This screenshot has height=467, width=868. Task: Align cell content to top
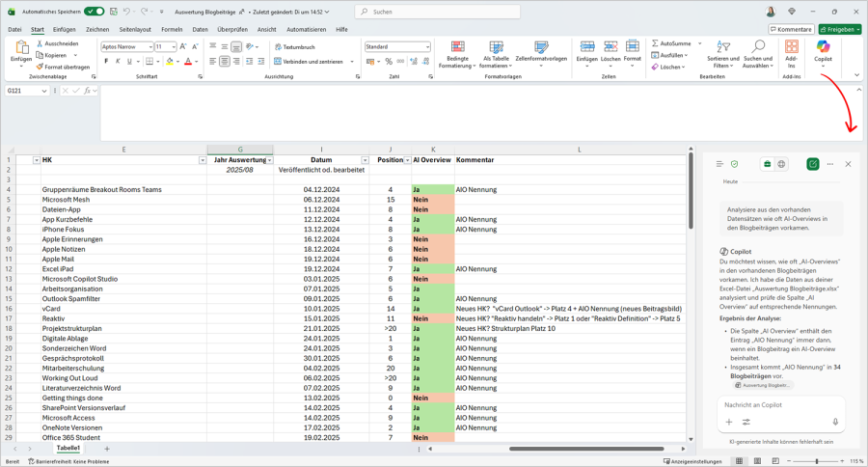tap(213, 47)
